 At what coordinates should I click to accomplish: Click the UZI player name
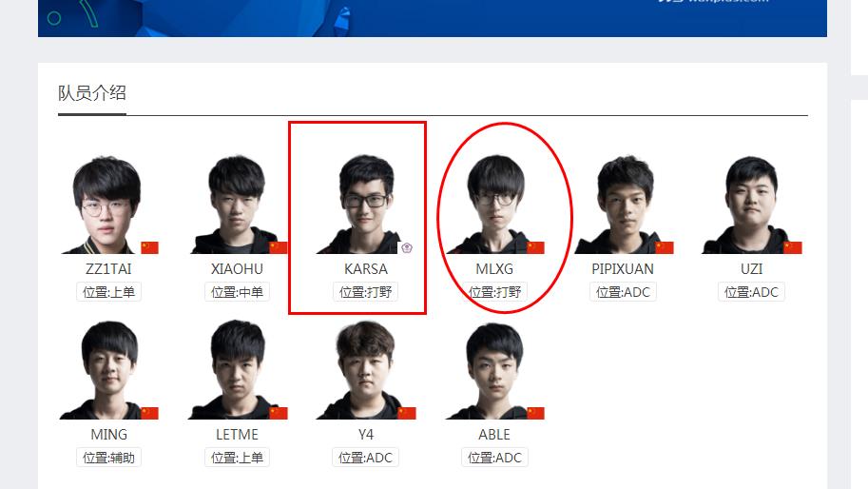751,269
